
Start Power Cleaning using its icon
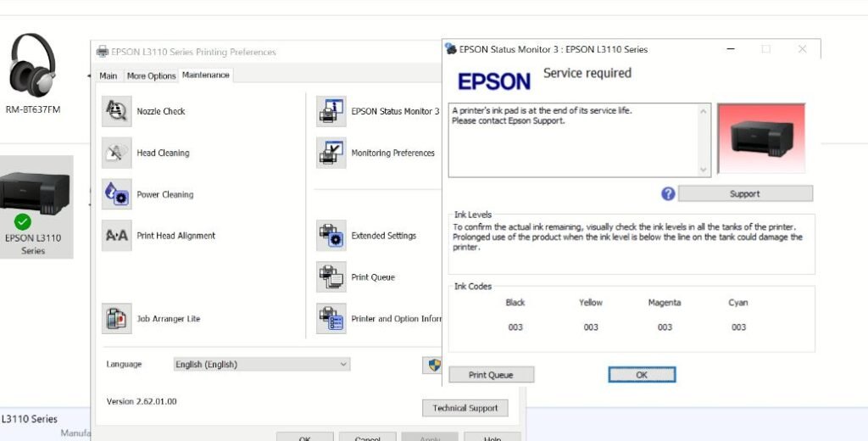[x=117, y=194]
